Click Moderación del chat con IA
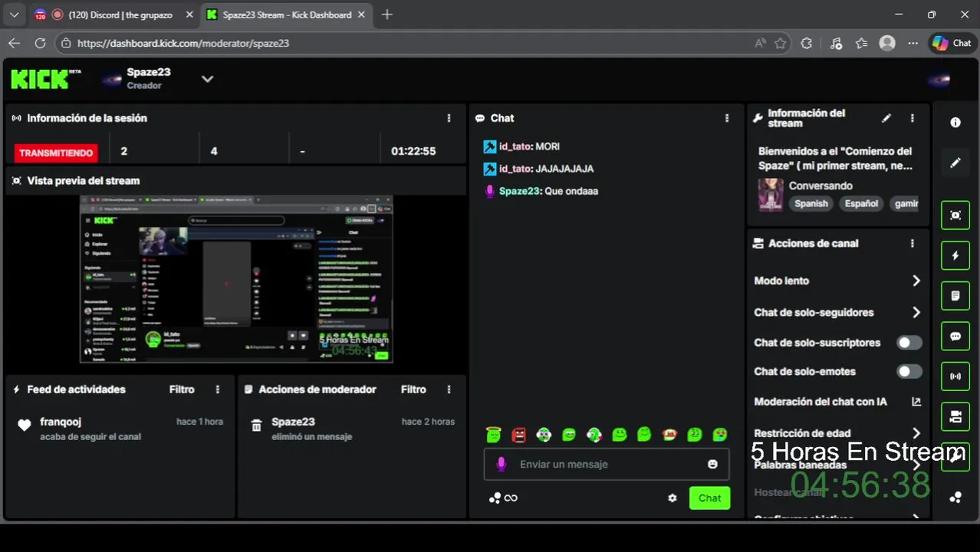This screenshot has width=980, height=552. pos(821,401)
